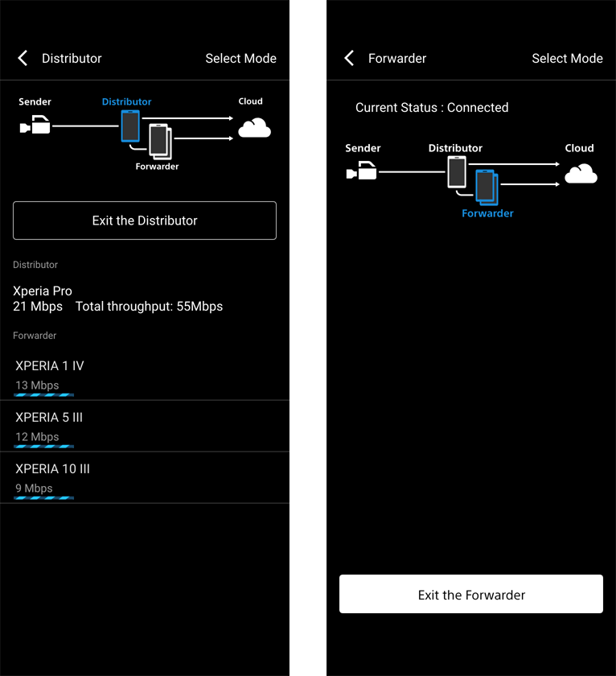Select the Distributor phone icon on the Forwarder screen
616x676 pixels.
coord(457,171)
